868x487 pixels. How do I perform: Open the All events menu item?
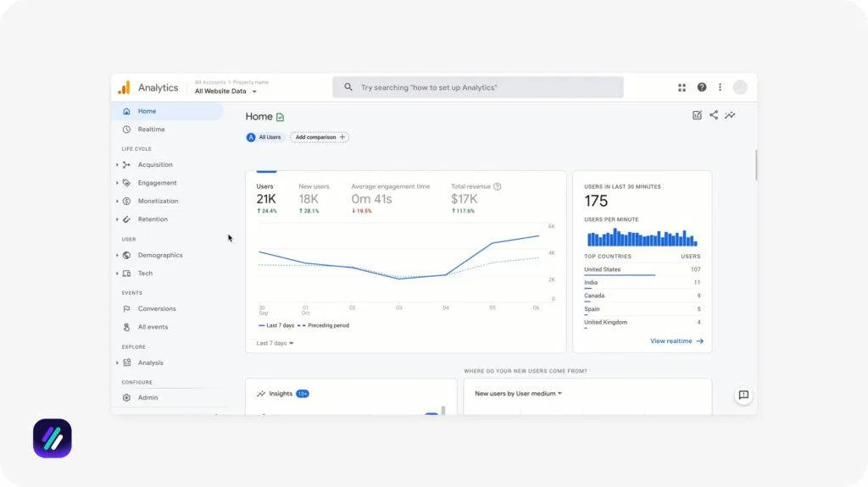(167, 327)
